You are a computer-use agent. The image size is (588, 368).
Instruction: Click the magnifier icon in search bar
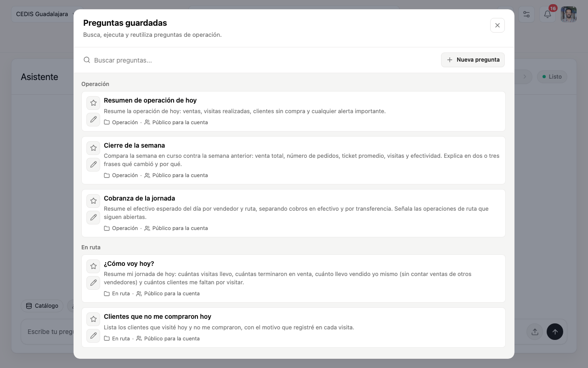pyautogui.click(x=87, y=60)
